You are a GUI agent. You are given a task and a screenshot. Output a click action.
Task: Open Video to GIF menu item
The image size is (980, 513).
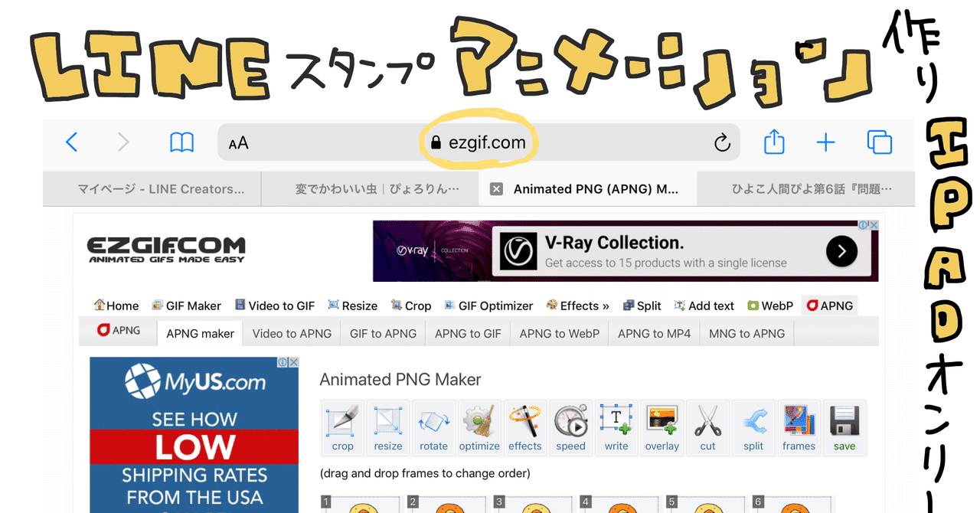[x=274, y=306]
